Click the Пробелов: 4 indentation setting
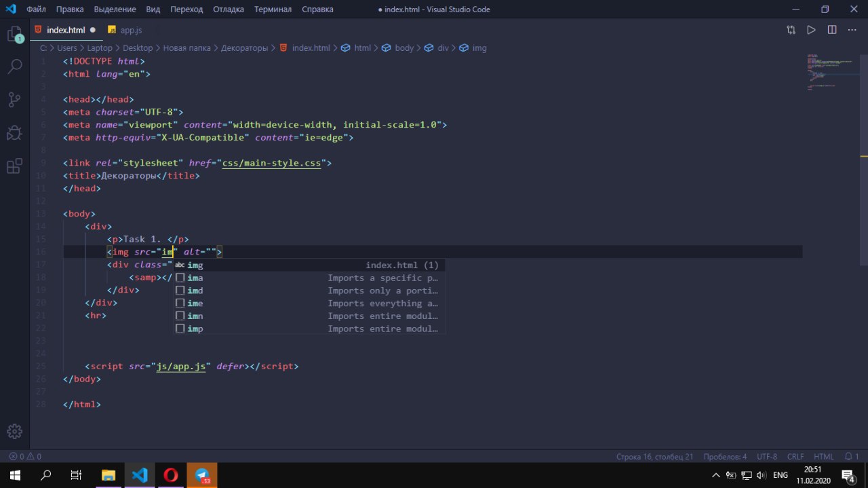This screenshot has height=488, width=868. pyautogui.click(x=725, y=457)
